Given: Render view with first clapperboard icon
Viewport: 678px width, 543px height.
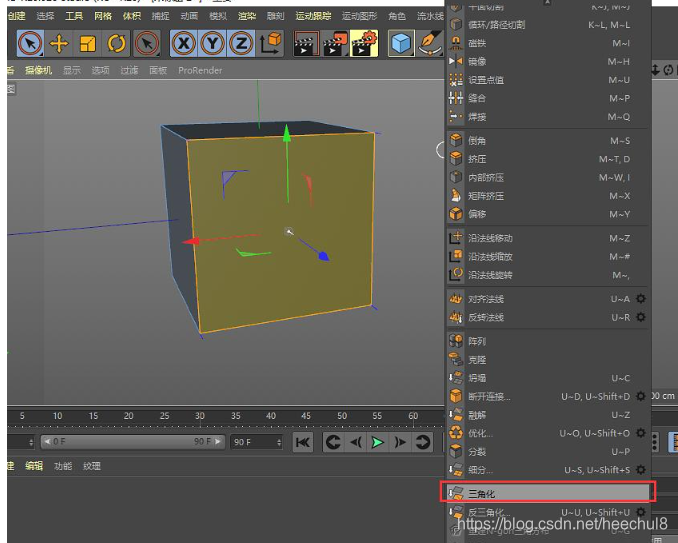Looking at the screenshot, I should pyautogui.click(x=306, y=44).
